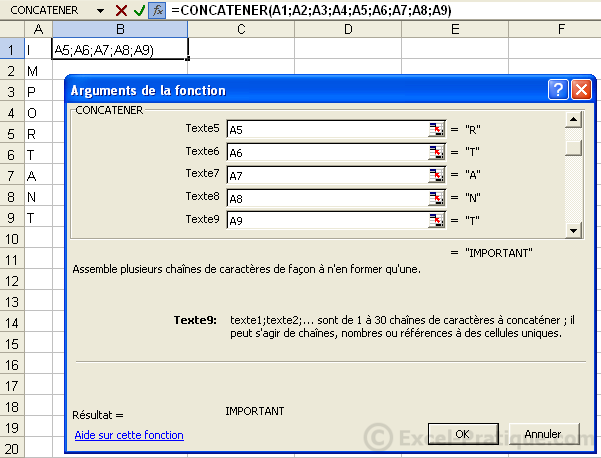
Task: Select column E header
Action: pos(455,29)
